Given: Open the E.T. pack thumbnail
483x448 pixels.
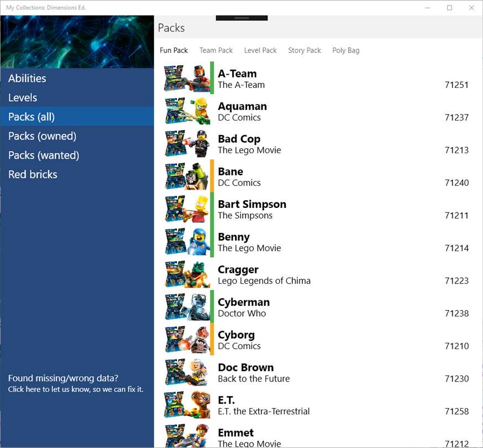Looking at the screenshot, I should [187, 405].
